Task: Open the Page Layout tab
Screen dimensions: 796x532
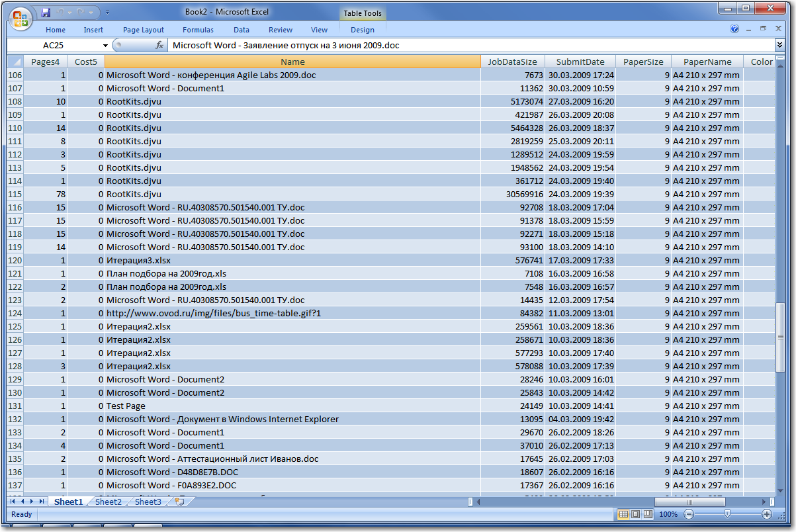Action: click(x=144, y=30)
